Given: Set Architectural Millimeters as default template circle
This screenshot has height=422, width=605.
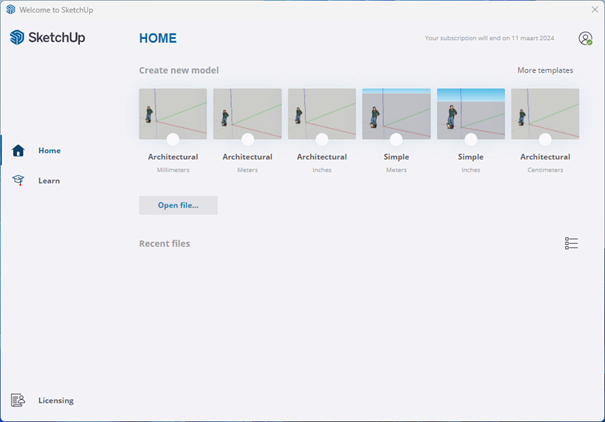Looking at the screenshot, I should 173,140.
